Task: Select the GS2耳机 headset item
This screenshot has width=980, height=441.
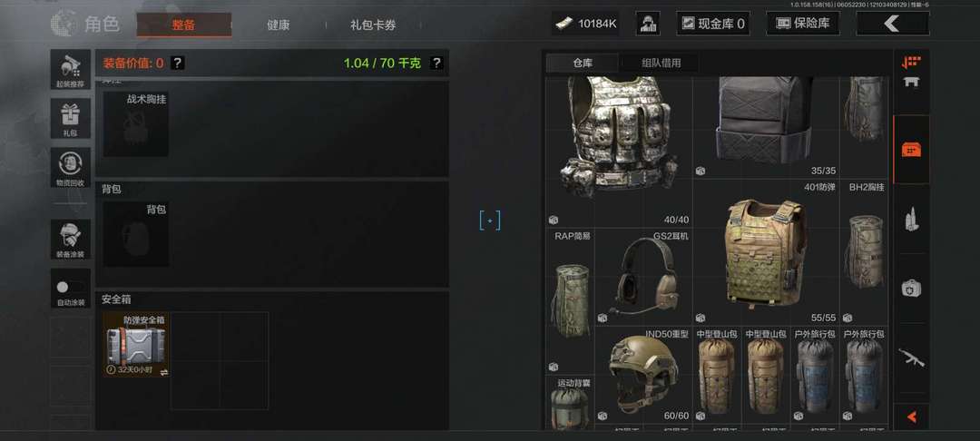Action: [643, 278]
